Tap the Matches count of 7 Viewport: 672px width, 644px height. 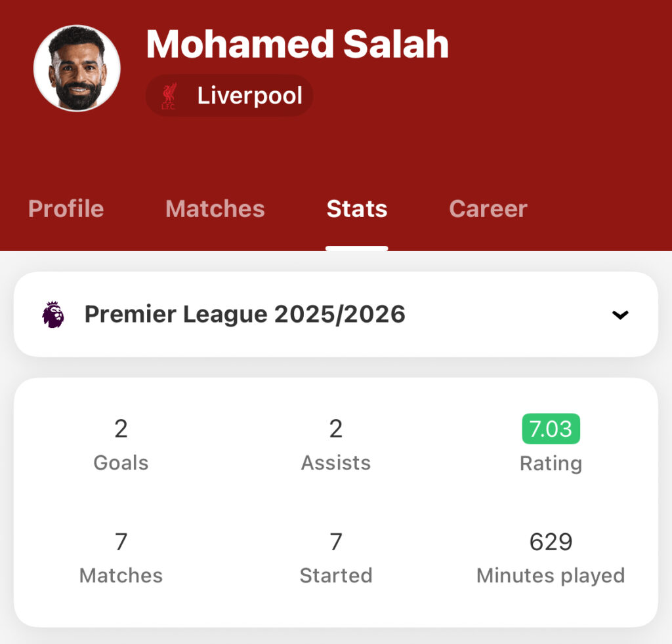[121, 542]
